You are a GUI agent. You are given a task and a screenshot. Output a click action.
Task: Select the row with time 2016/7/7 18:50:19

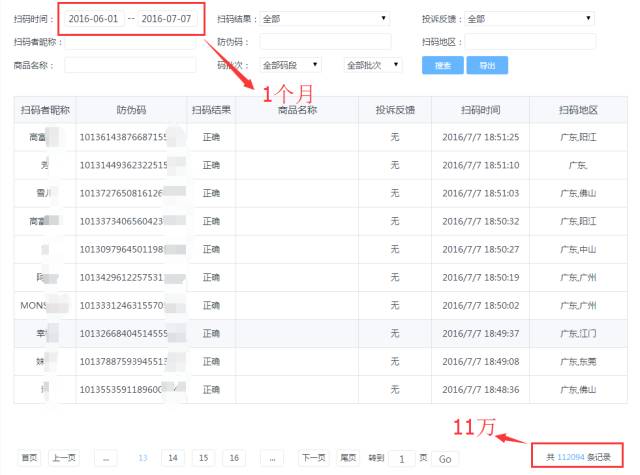click(x=321, y=278)
